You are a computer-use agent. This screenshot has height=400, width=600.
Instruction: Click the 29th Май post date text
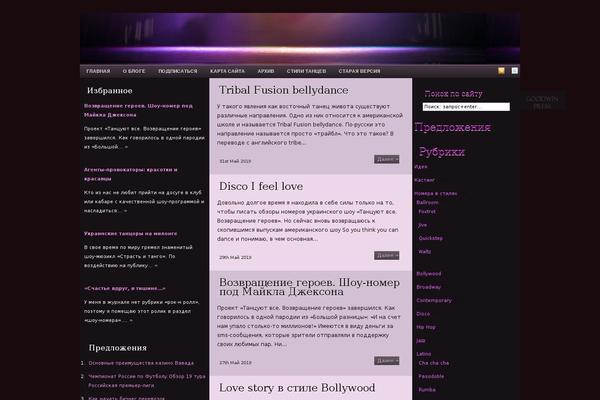coord(235,257)
